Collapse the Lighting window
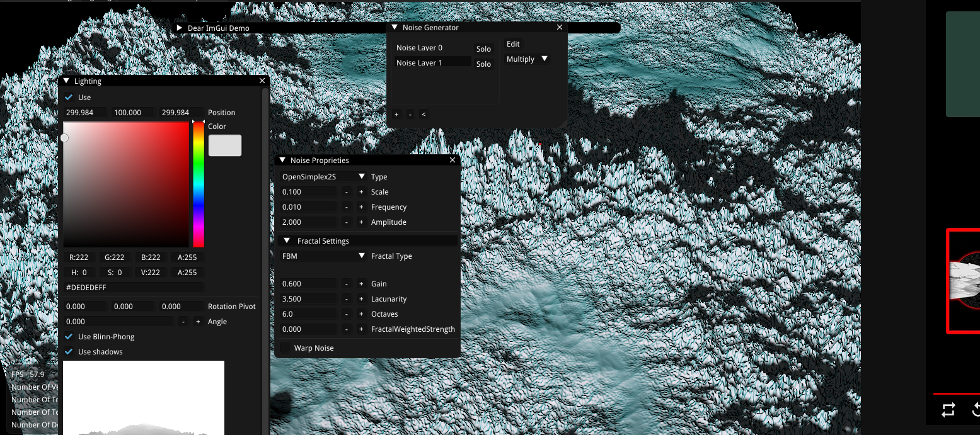Image resolution: width=980 pixels, height=435 pixels. tap(66, 81)
